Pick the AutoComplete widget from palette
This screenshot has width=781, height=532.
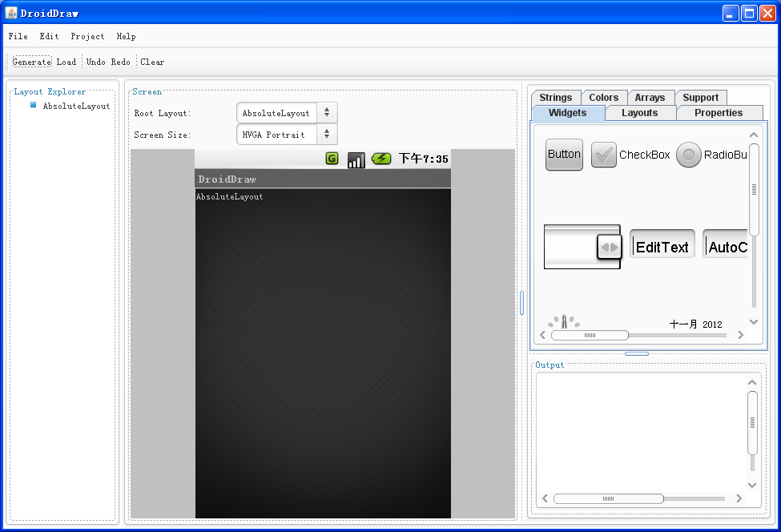tap(725, 244)
